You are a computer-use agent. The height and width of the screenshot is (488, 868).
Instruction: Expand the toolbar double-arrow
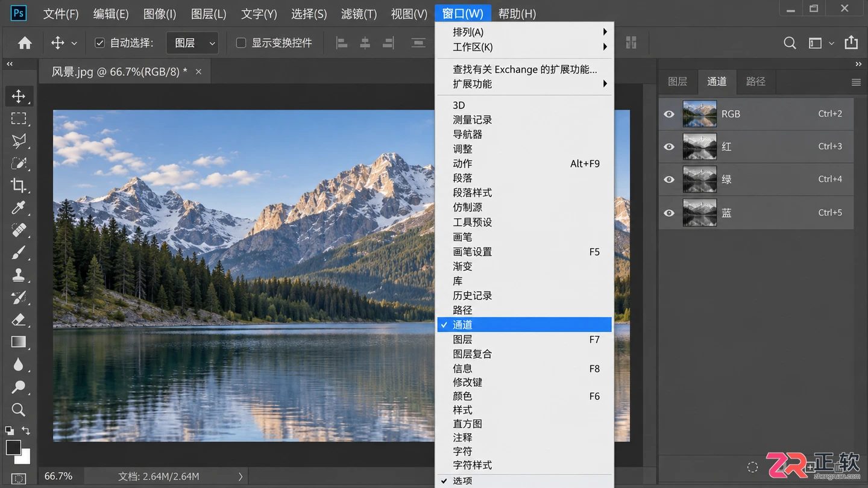(x=10, y=64)
